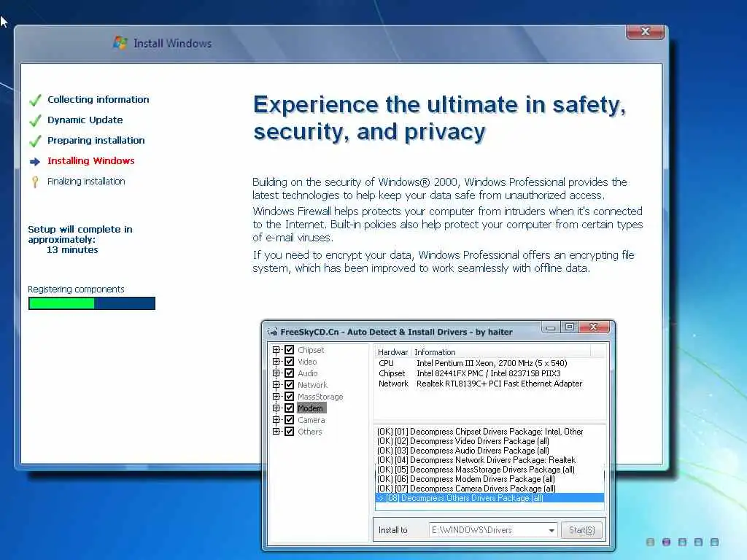Expand the Audio tree node
This screenshot has width=747, height=560.
(276, 373)
